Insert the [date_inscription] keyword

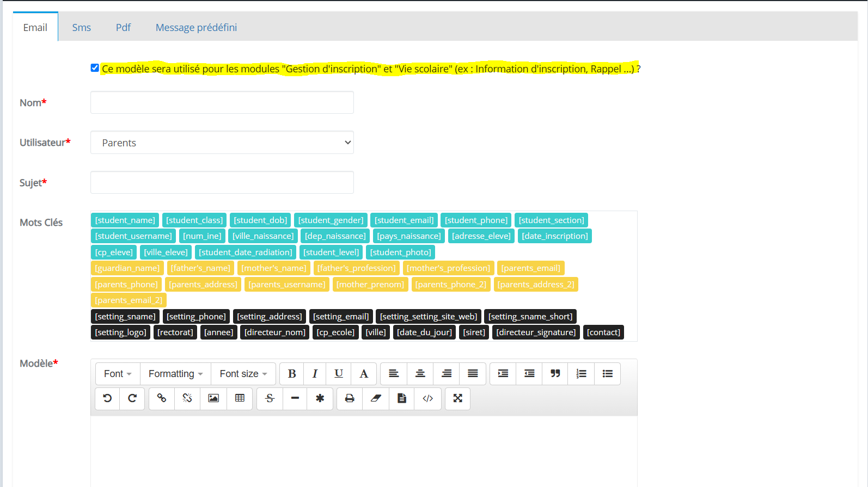tap(555, 236)
